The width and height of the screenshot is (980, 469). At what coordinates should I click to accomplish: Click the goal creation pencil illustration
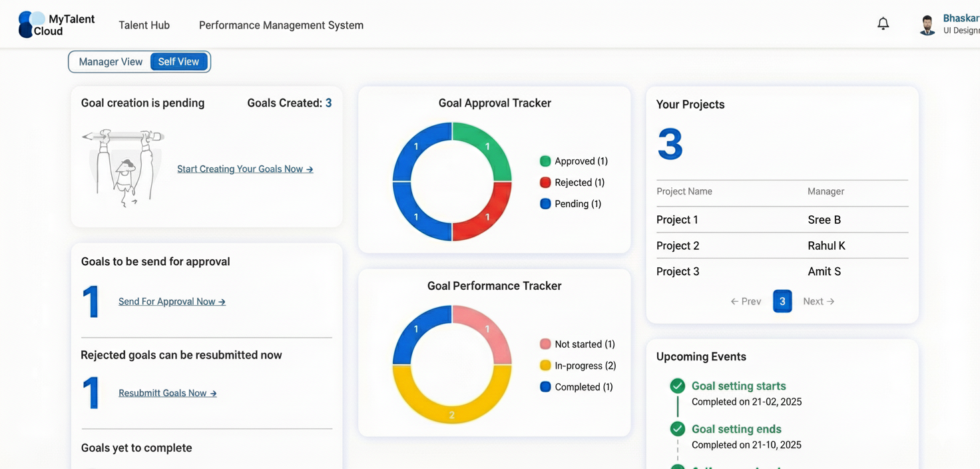[124, 167]
